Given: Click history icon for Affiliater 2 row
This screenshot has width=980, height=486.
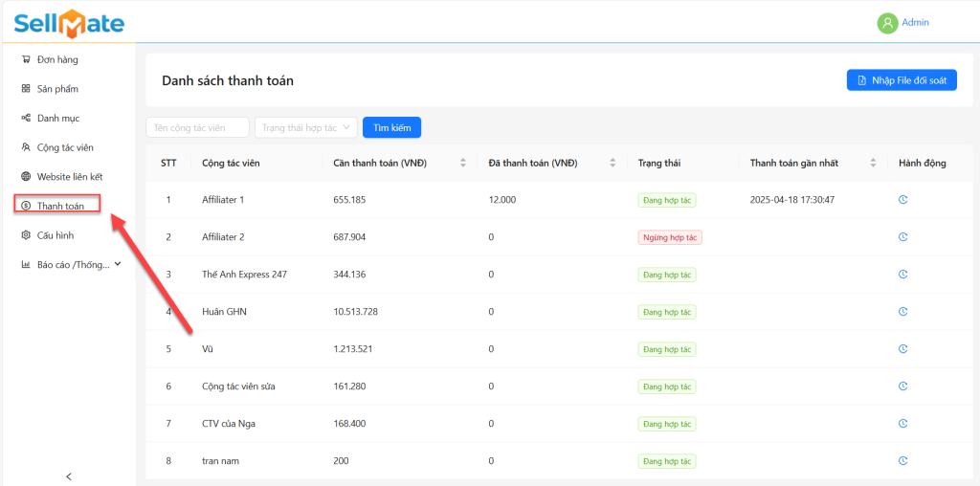Looking at the screenshot, I should click(902, 236).
